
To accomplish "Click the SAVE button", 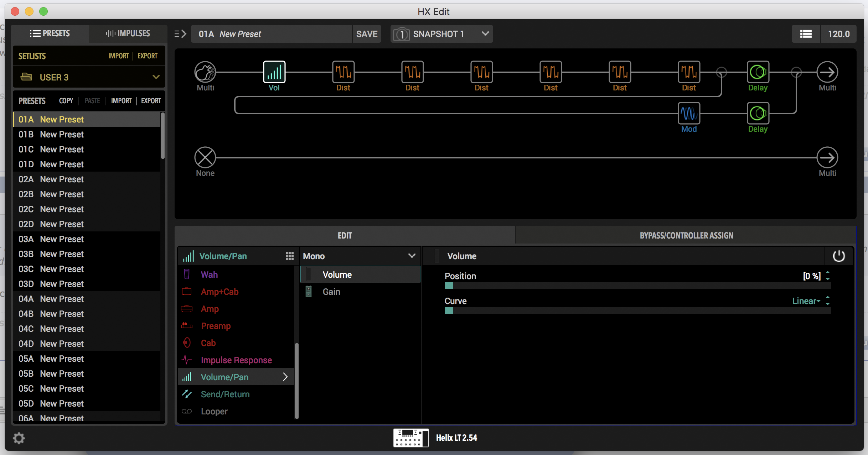I will coord(367,34).
